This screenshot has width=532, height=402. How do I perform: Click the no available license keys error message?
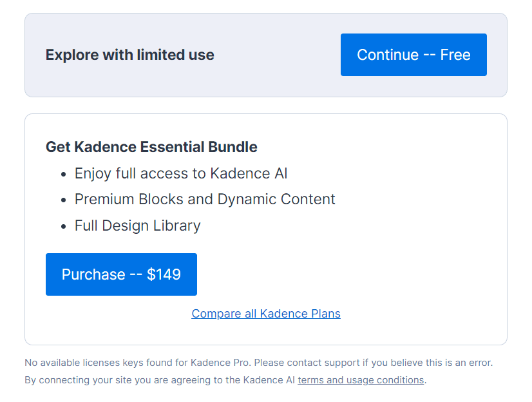[259, 363]
